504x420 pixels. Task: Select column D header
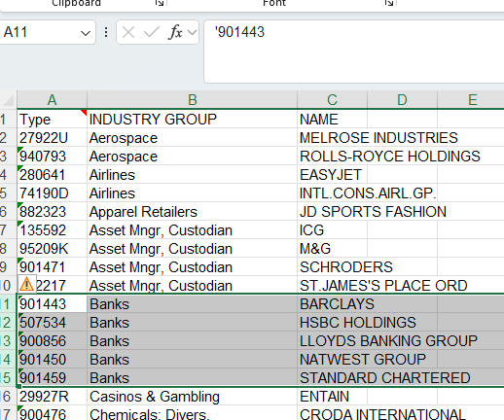tap(402, 100)
